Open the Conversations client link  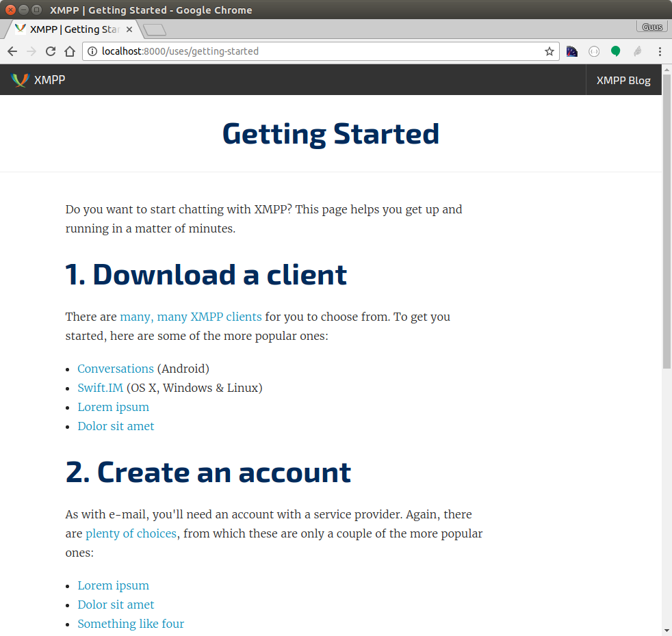pyautogui.click(x=116, y=369)
